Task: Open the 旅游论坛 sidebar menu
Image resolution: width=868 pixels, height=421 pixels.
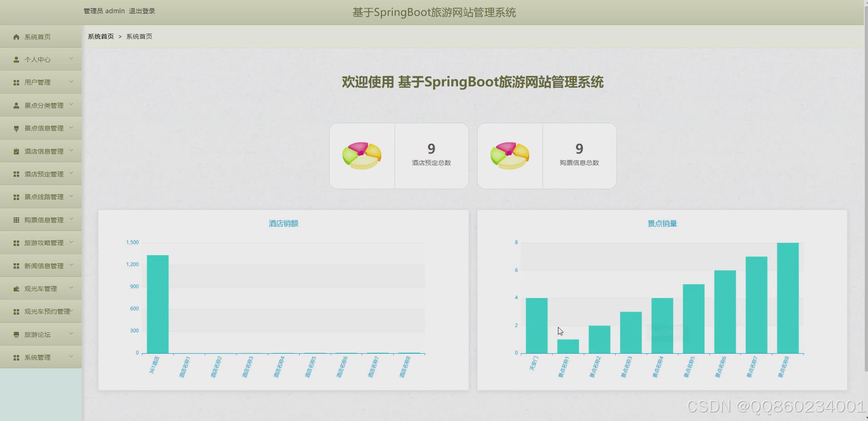Action: tap(41, 334)
